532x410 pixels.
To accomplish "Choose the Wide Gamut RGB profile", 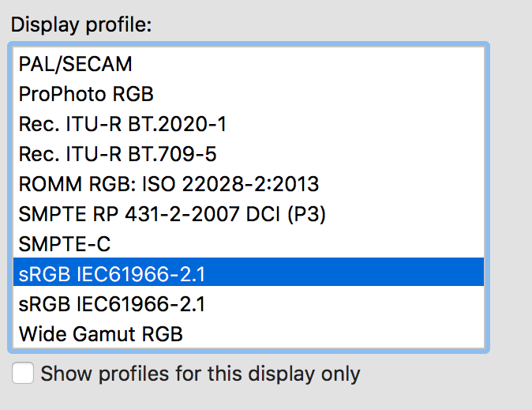I will (x=101, y=334).
